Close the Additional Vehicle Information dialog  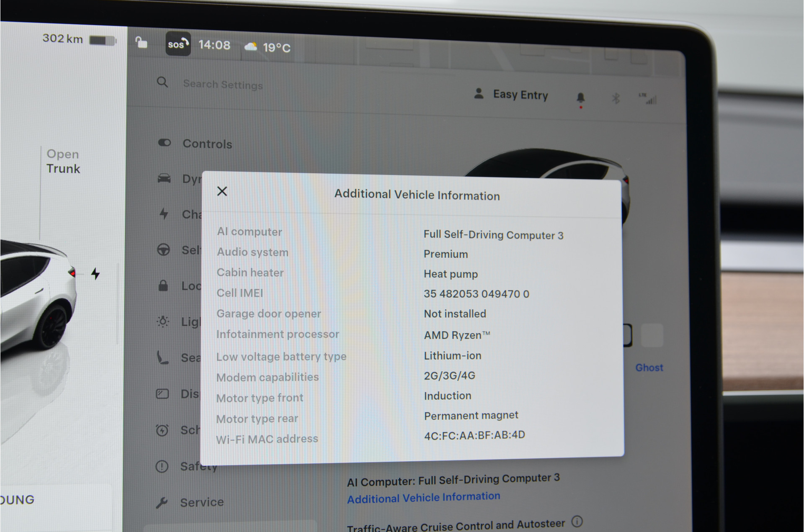pyautogui.click(x=222, y=191)
